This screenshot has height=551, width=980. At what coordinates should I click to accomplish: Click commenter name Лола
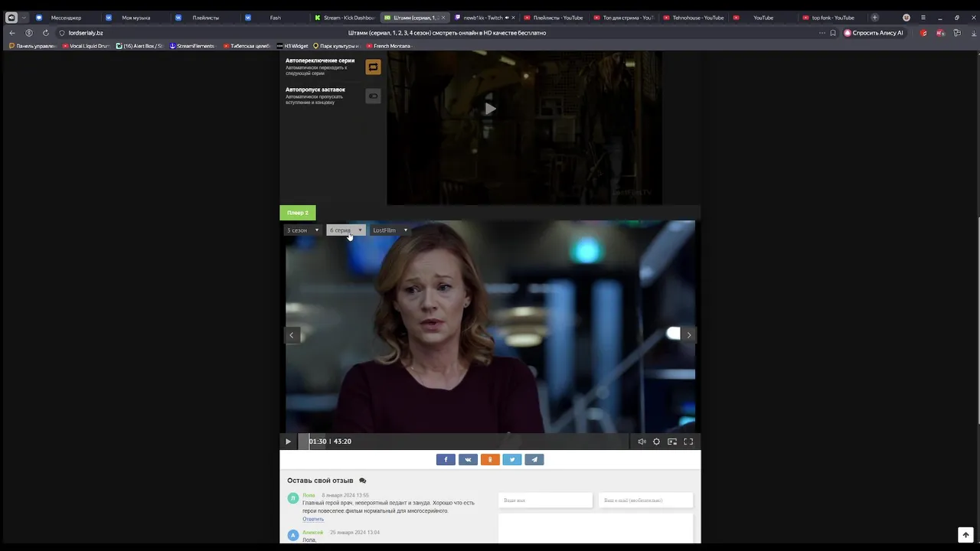pyautogui.click(x=309, y=495)
